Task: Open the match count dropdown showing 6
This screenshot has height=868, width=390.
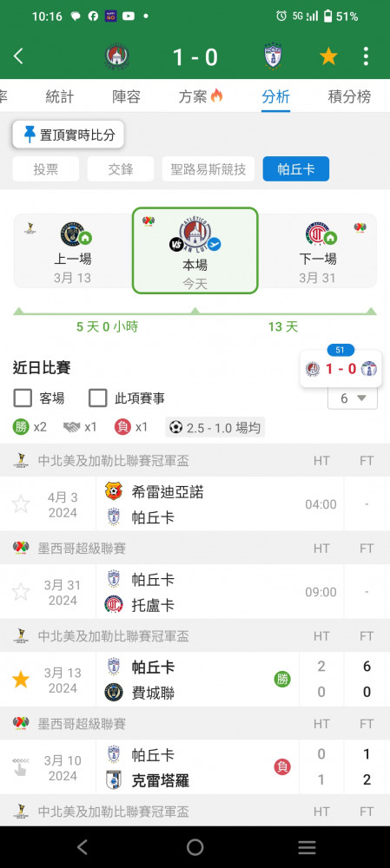Action: click(x=353, y=398)
